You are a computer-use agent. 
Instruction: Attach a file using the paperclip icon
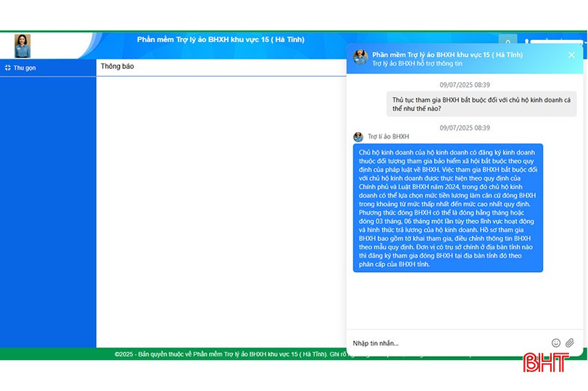tap(570, 342)
